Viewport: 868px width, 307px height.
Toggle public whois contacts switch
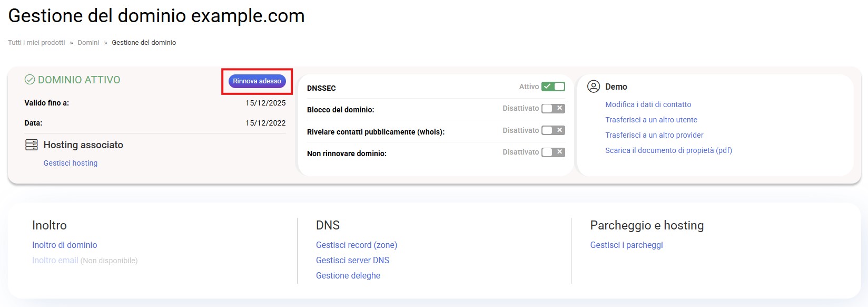pyautogui.click(x=553, y=130)
